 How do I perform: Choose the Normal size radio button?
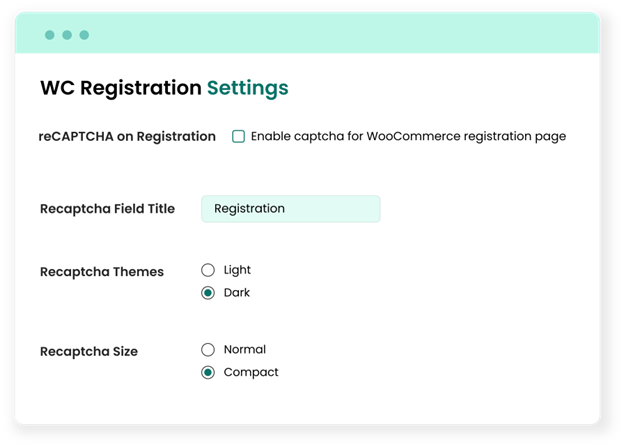click(x=208, y=350)
